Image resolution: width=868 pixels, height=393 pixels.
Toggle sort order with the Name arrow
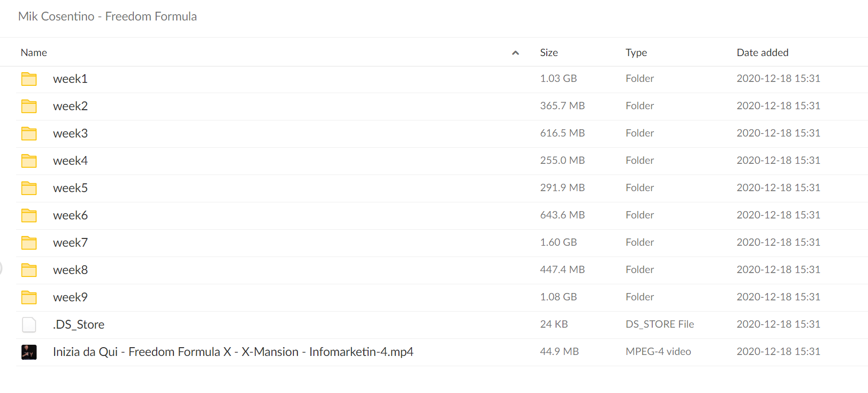(x=515, y=53)
